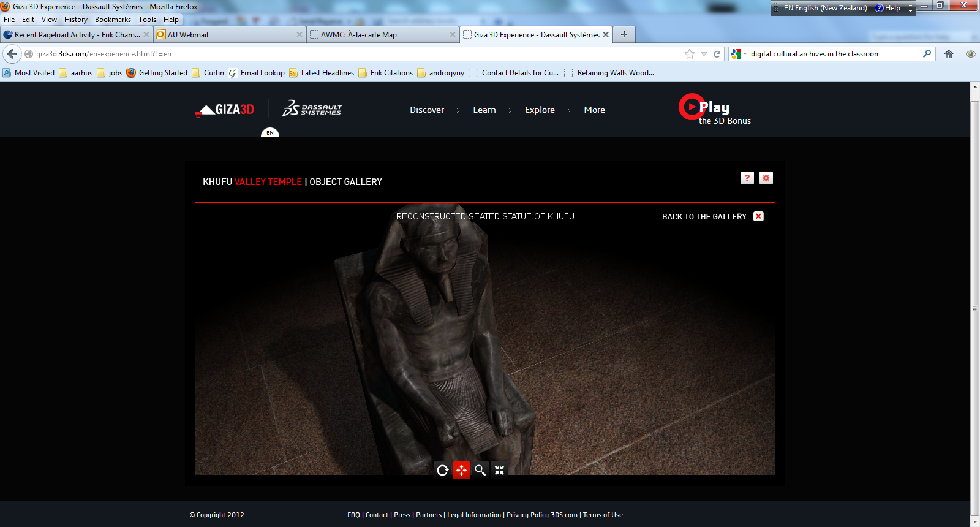Viewport: 980px width, 527px height.
Task: Open the help question mark icon
Action: [747, 178]
